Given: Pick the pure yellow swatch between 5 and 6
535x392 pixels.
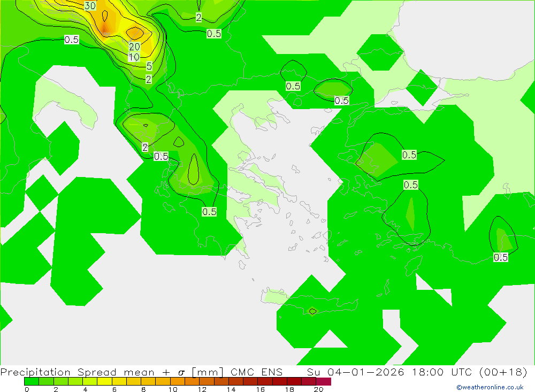Looking at the screenshot, I should click(x=104, y=381).
